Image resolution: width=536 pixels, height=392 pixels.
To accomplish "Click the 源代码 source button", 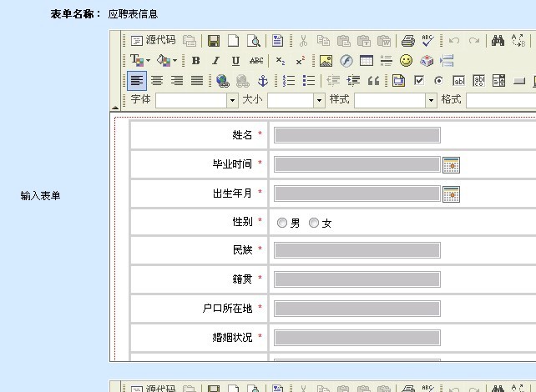I will (154, 40).
